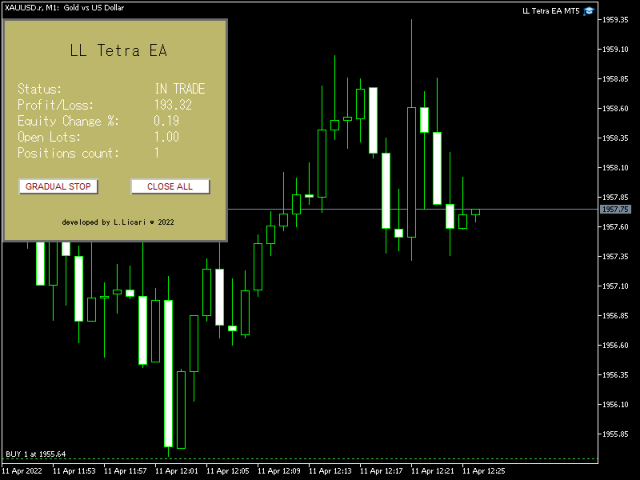Viewport: 640px width, 480px height.
Task: Click the BUY 1 at 1955.64 order label
Action: click(x=36, y=454)
